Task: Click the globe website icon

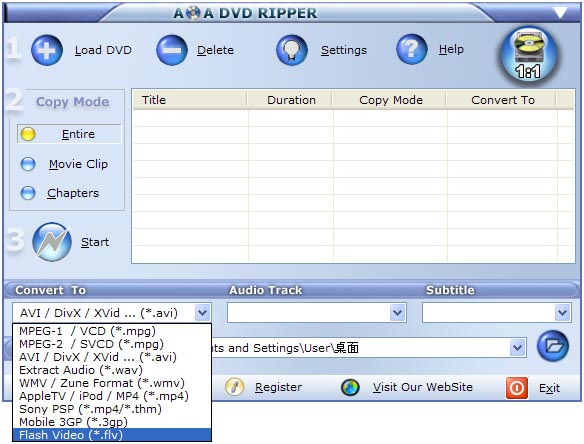Action: pyautogui.click(x=350, y=387)
